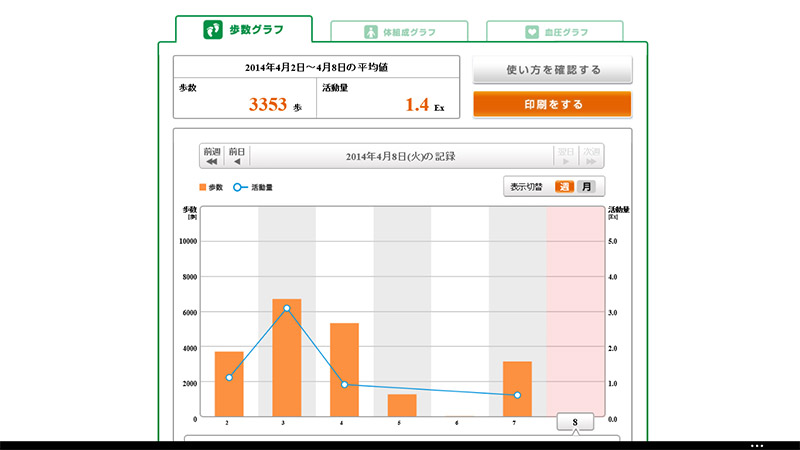
Task: Switch display to 月 monthly view
Action: pos(587,187)
